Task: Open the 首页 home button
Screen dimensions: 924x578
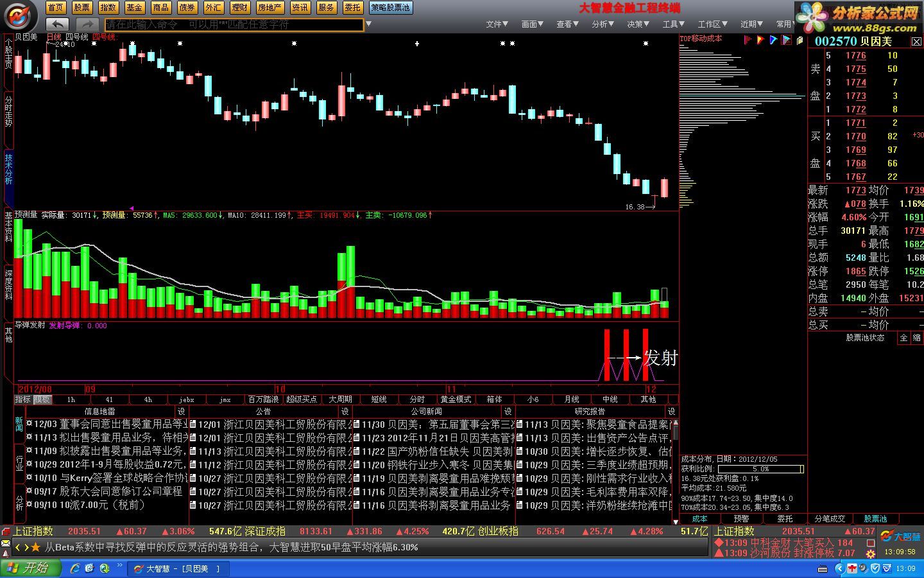Action: [56, 8]
